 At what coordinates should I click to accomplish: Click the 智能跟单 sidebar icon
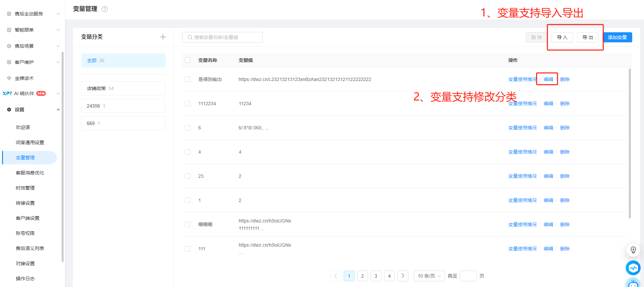9,30
